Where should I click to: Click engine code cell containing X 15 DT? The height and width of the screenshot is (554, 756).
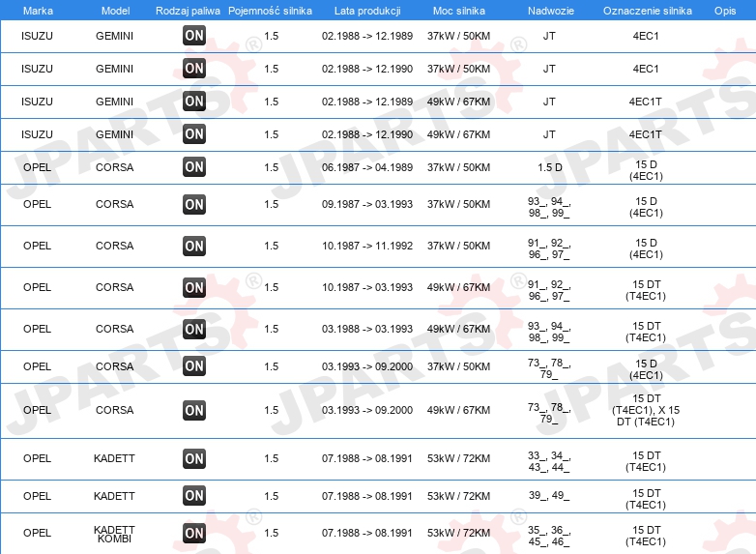tap(646, 410)
